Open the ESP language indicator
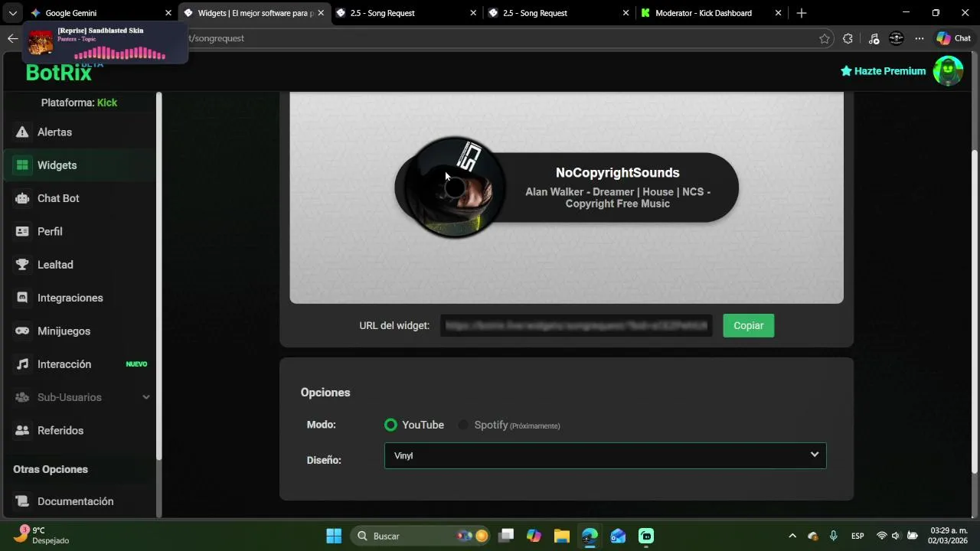This screenshot has height=551, width=980. tap(857, 536)
